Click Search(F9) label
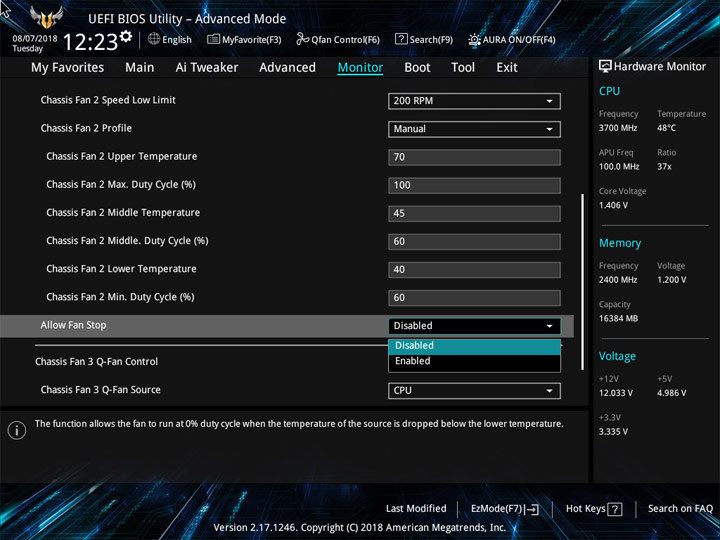 click(431, 40)
